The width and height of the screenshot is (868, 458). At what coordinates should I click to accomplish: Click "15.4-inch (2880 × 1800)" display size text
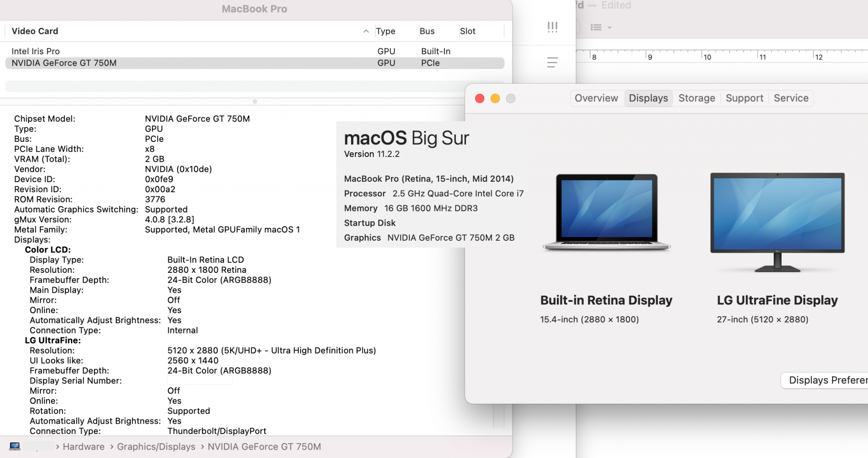point(589,320)
